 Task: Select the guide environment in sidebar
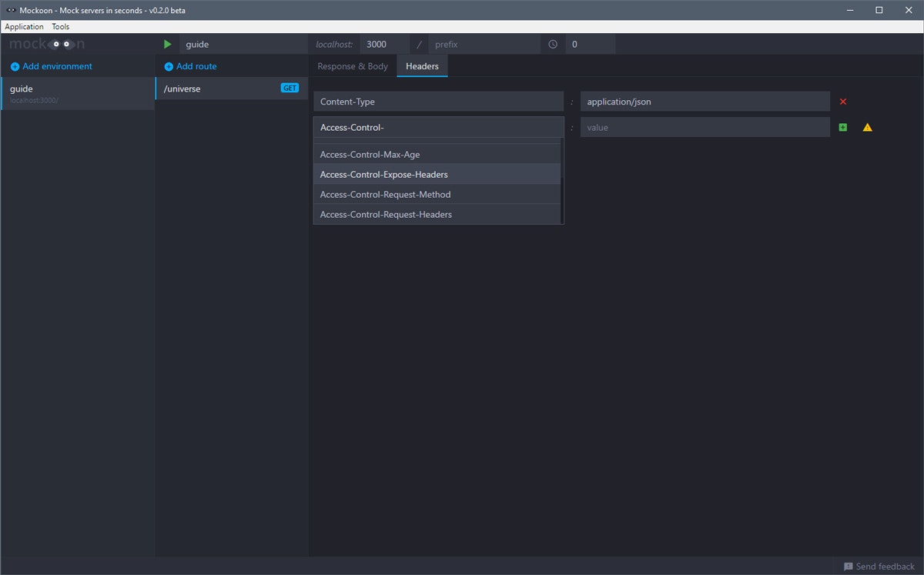78,93
